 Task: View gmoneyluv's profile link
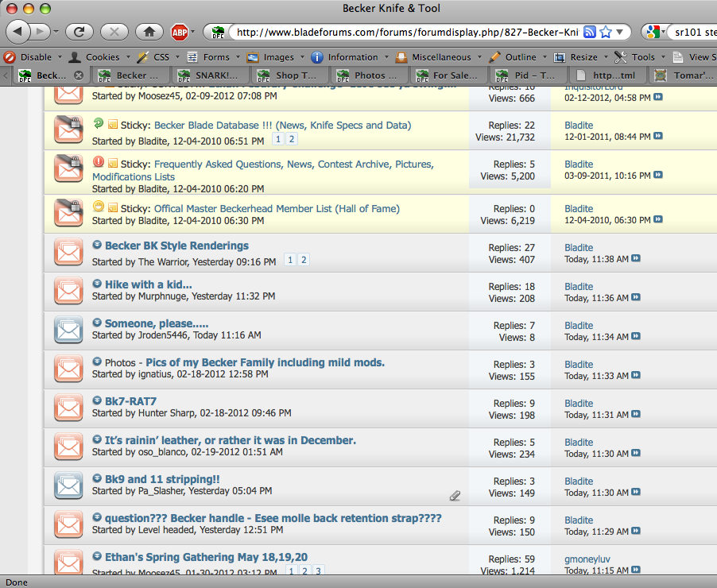click(587, 559)
